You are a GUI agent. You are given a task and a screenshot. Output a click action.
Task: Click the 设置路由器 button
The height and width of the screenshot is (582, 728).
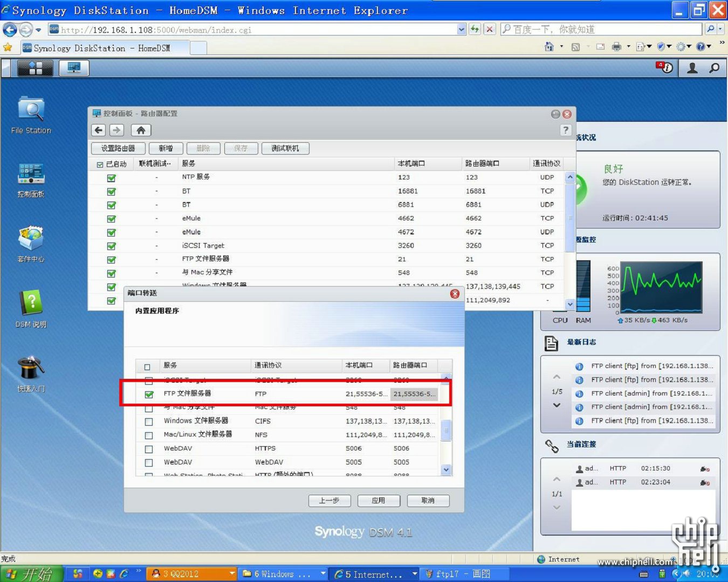click(118, 148)
